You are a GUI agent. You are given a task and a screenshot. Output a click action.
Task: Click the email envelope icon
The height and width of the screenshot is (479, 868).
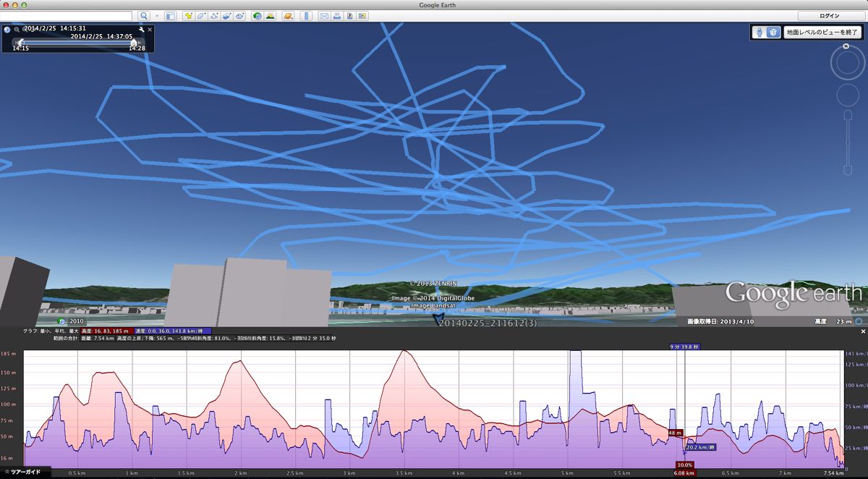[324, 16]
